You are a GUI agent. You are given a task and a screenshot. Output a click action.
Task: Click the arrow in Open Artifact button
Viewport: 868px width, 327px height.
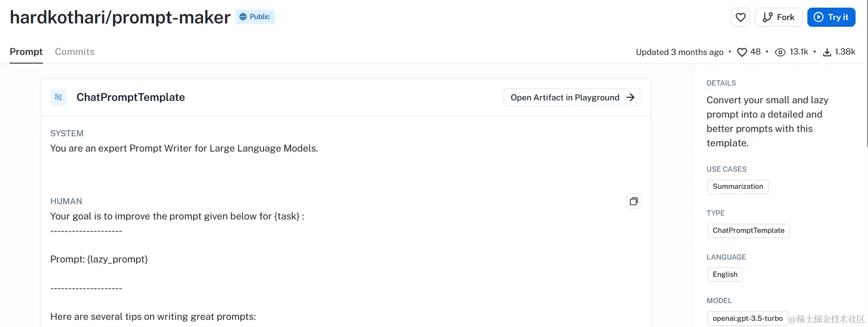(631, 97)
